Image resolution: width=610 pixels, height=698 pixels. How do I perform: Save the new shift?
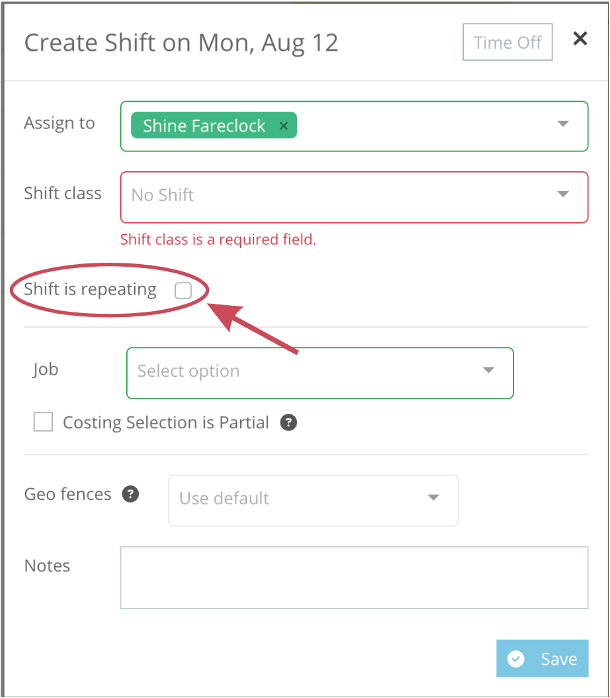[542, 658]
